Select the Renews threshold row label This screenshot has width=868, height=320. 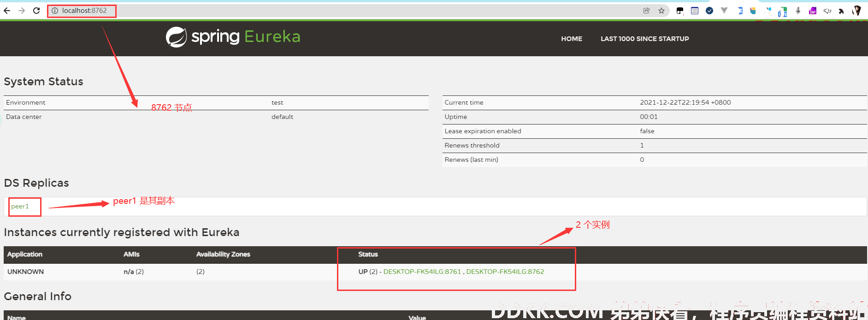(472, 145)
